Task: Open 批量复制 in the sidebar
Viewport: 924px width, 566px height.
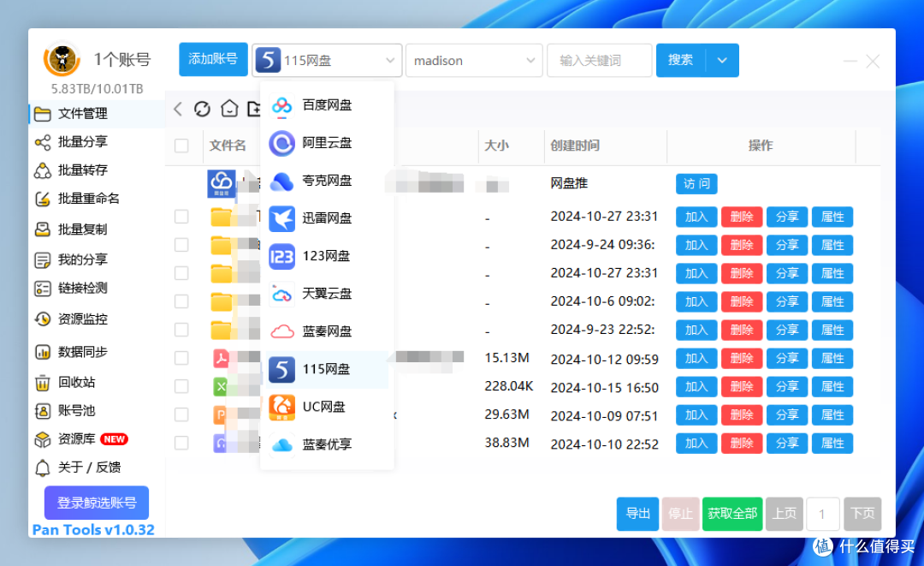Action: (98, 229)
